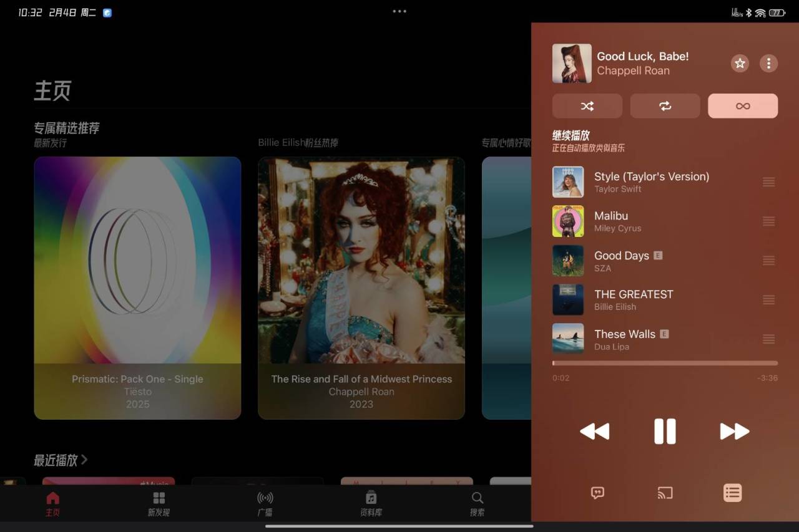Open the now playing album cover
The image size is (799, 532).
pos(572,63)
